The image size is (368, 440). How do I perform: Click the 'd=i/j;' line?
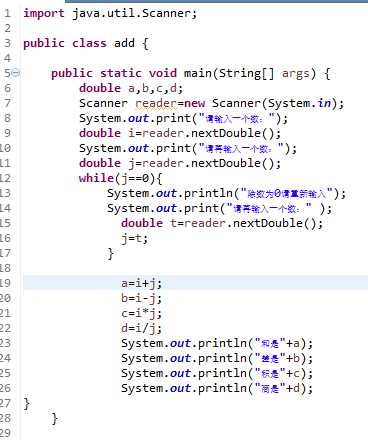(x=141, y=329)
